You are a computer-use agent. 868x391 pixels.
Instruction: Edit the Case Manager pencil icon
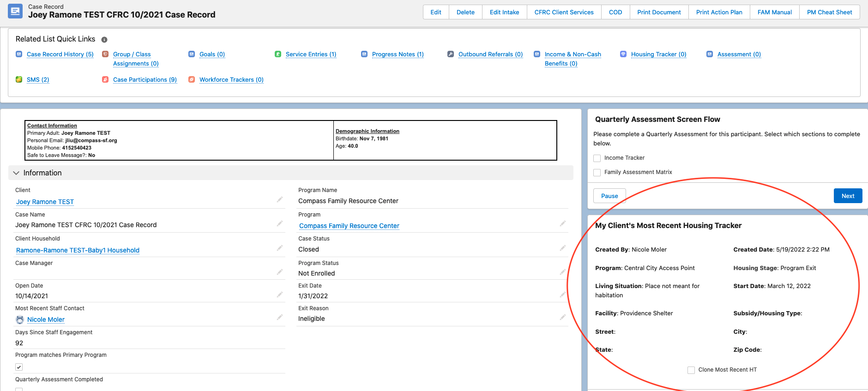280,272
